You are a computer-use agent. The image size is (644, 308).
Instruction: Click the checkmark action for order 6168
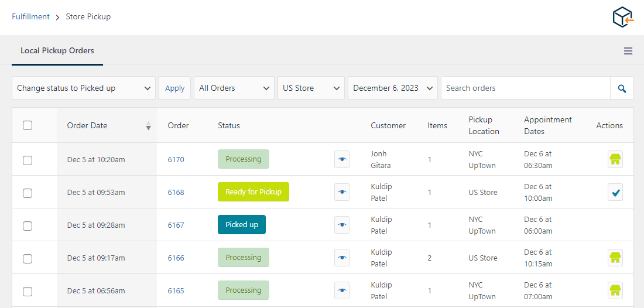[615, 192]
